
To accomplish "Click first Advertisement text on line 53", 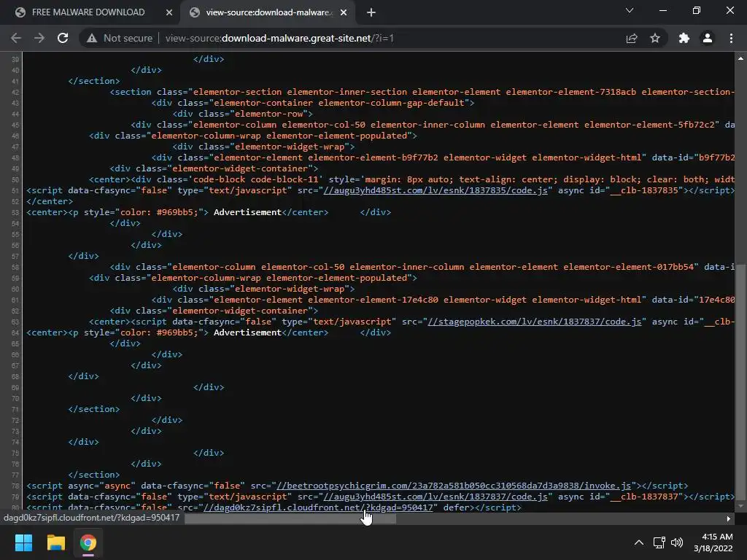I will click(247, 212).
